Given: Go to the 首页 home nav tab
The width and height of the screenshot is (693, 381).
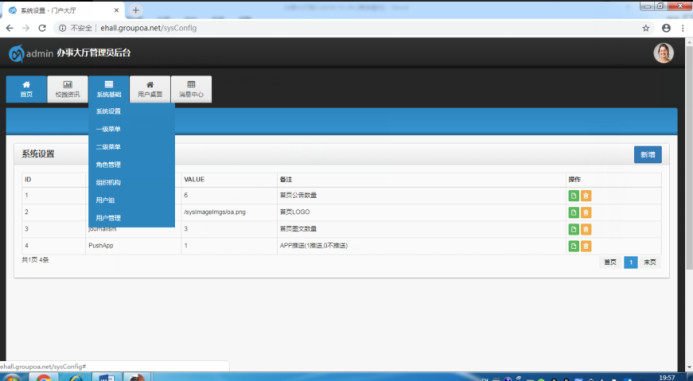Looking at the screenshot, I should click(27, 89).
